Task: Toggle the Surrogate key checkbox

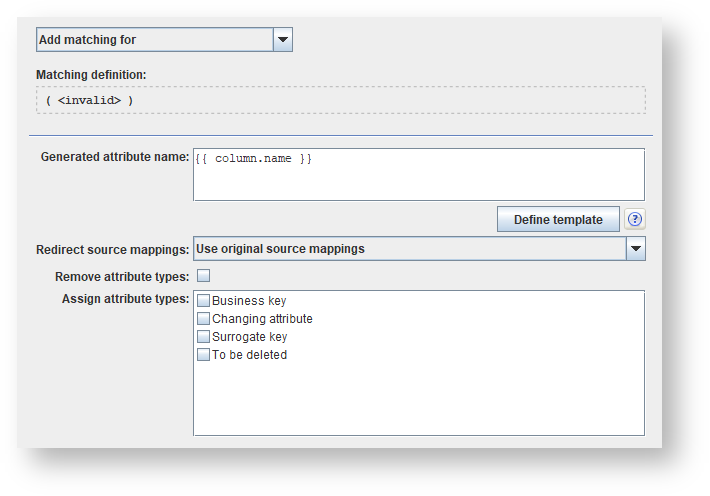Action: (204, 337)
